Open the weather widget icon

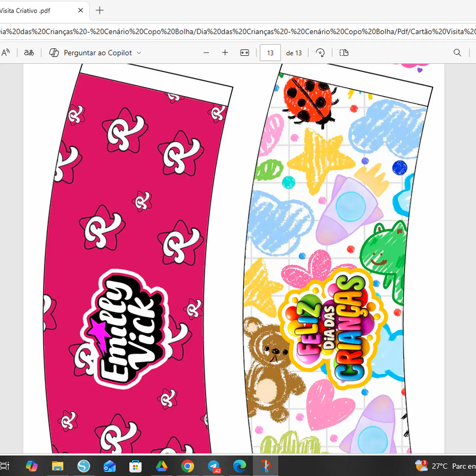(421, 466)
